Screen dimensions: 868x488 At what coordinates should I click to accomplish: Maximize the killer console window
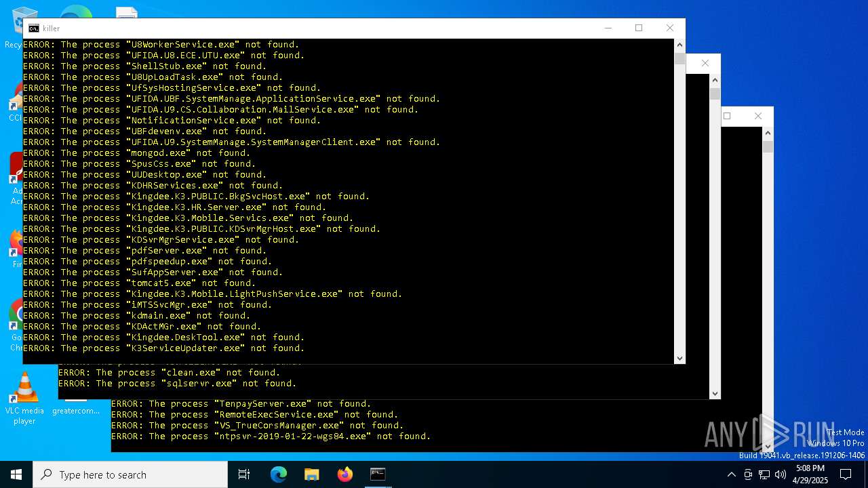point(639,28)
